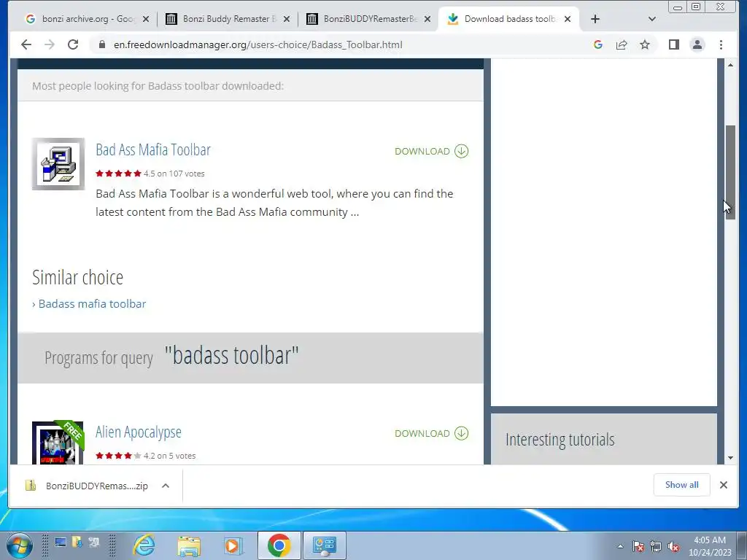Go back to the previous page

point(26,44)
